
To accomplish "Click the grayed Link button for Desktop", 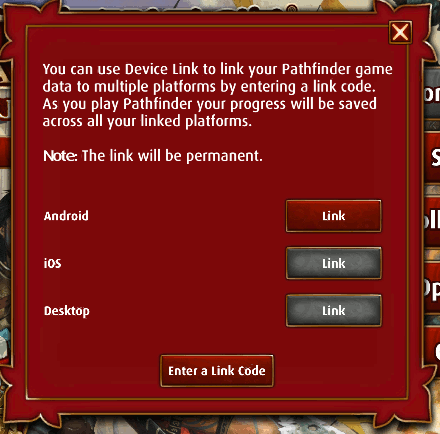I will 333,311.
